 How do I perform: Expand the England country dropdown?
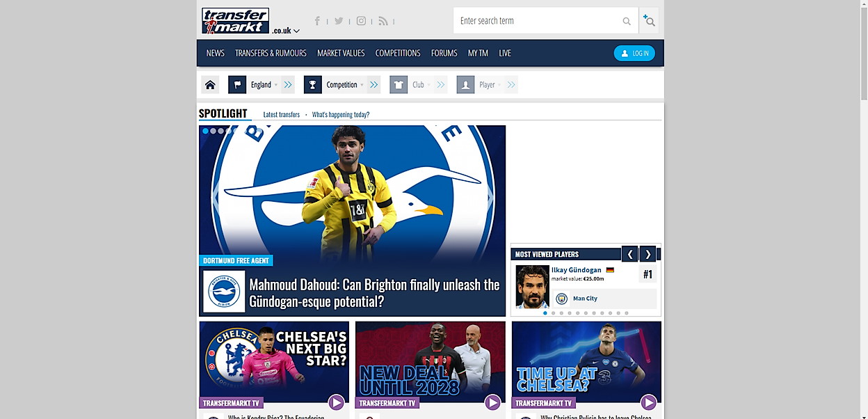click(264, 85)
